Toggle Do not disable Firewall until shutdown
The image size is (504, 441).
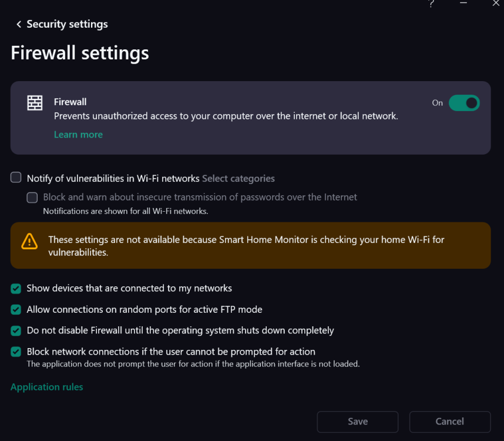pos(16,330)
